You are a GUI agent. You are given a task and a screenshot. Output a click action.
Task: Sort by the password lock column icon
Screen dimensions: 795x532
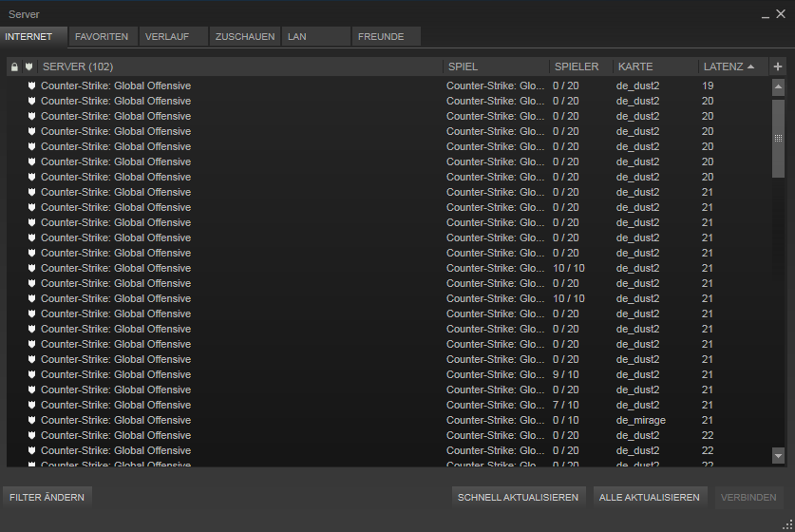pos(14,66)
